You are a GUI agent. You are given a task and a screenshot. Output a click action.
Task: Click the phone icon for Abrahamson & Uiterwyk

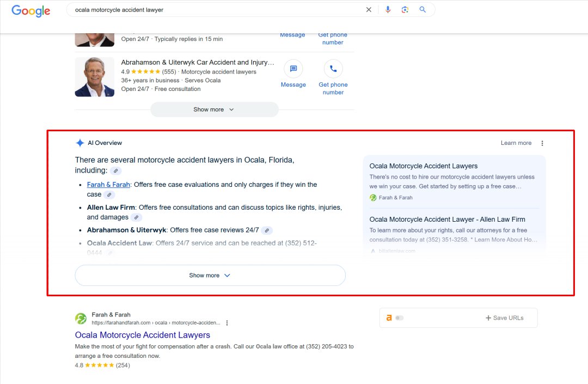(x=333, y=69)
